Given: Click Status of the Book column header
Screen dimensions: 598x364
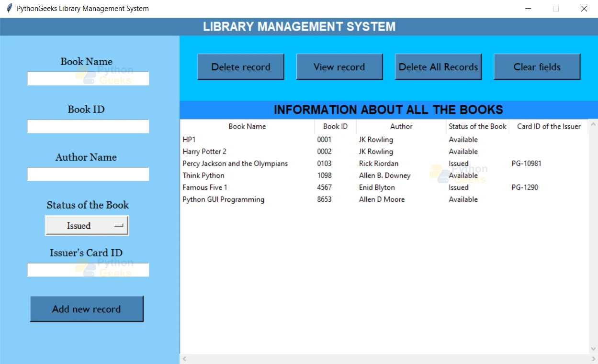Looking at the screenshot, I should 477,126.
